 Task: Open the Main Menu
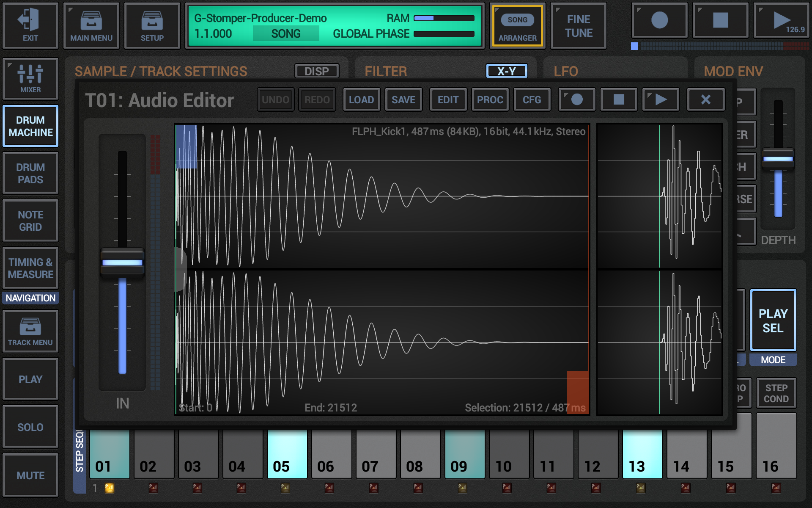point(91,25)
